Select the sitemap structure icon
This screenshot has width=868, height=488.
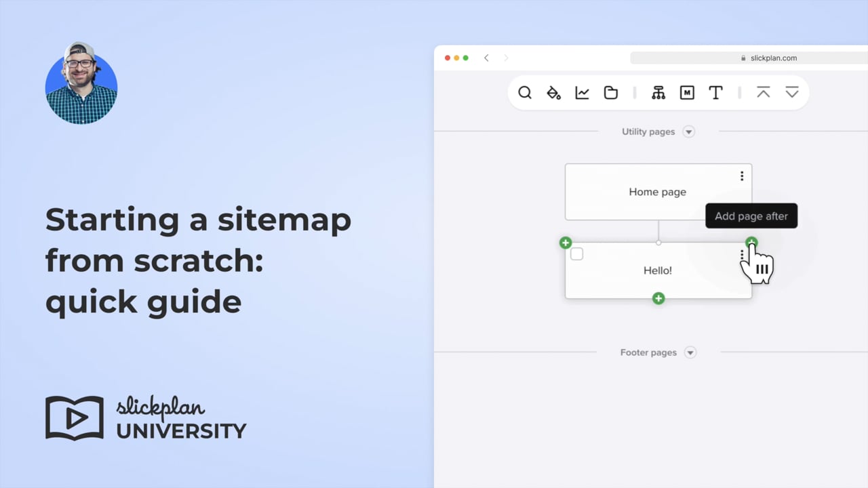pyautogui.click(x=658, y=93)
